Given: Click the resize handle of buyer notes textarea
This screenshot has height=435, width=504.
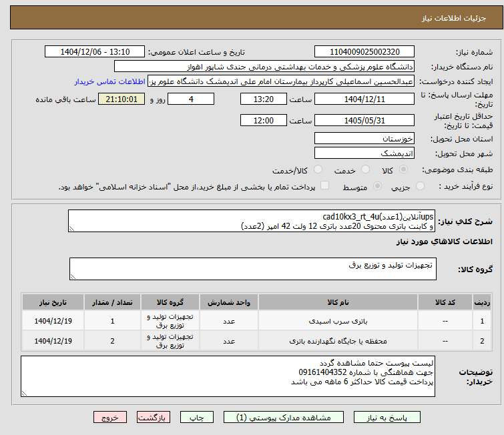Looking at the screenshot, I should coord(25,393).
